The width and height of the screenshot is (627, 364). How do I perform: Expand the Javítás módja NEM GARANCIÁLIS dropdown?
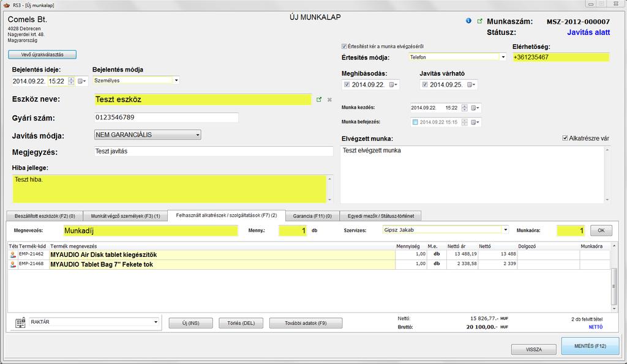(198, 135)
